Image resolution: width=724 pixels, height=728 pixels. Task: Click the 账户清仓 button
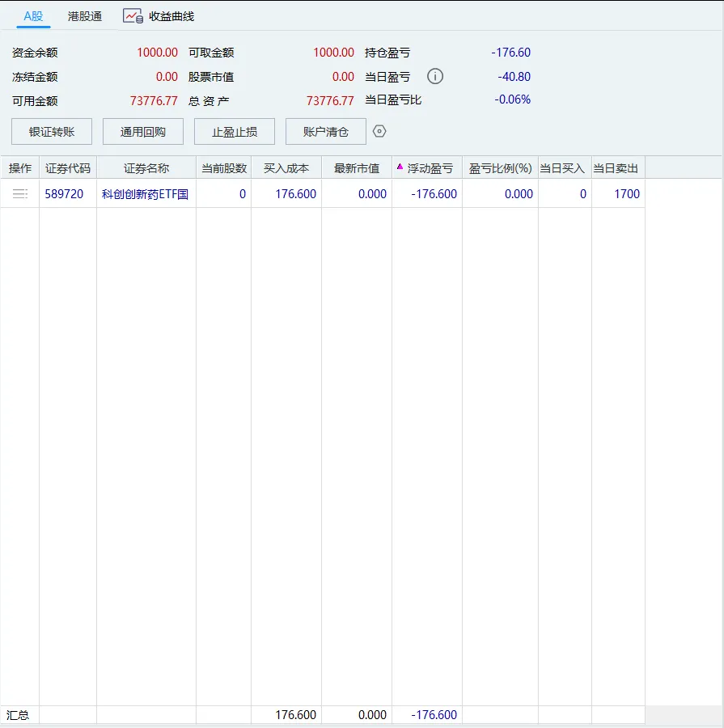[x=326, y=132]
